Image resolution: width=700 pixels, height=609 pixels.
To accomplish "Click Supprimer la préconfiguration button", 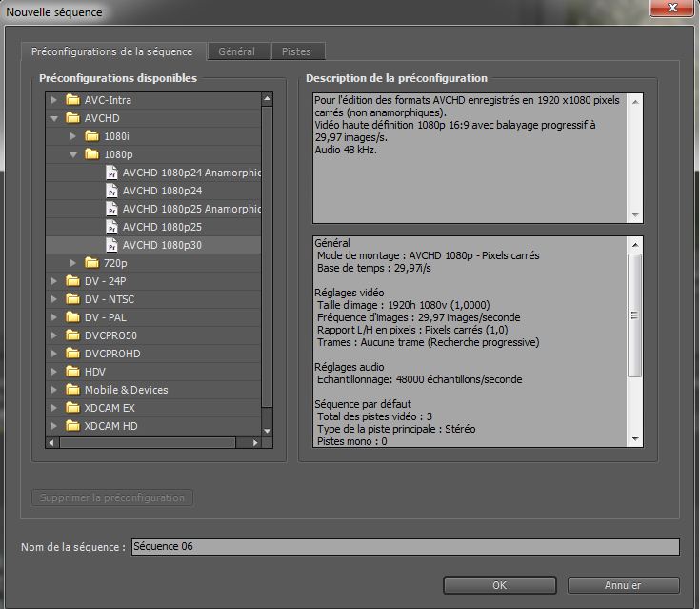I will click(x=112, y=497).
